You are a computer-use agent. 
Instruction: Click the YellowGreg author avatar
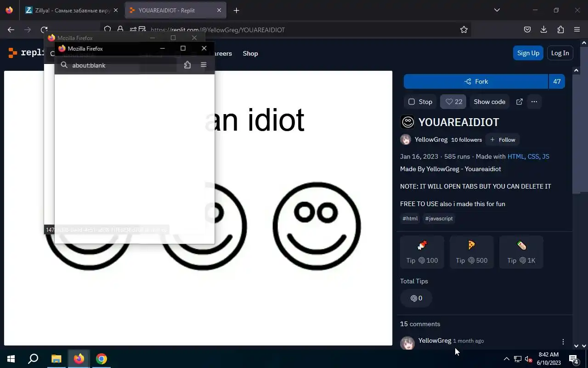[x=406, y=139]
